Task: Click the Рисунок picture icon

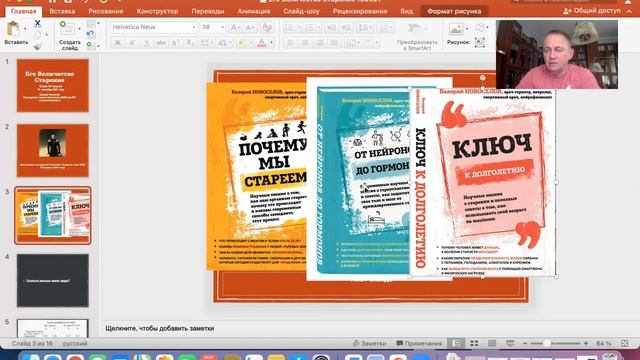Action: click(456, 29)
